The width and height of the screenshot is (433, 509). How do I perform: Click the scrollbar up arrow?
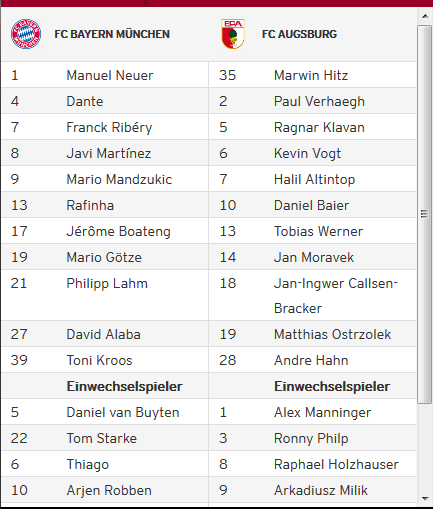(425, 16)
